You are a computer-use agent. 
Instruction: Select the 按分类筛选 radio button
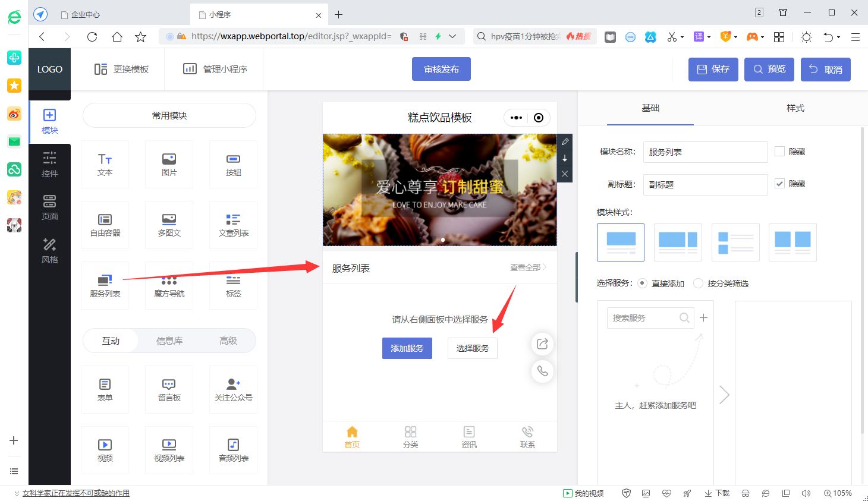(x=697, y=283)
